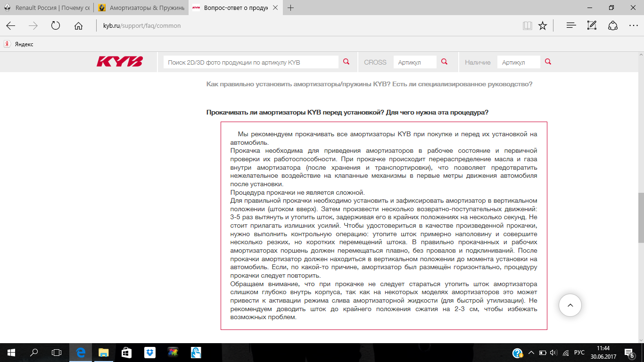
Task: Click the CROSS article field
Action: [x=415, y=62]
